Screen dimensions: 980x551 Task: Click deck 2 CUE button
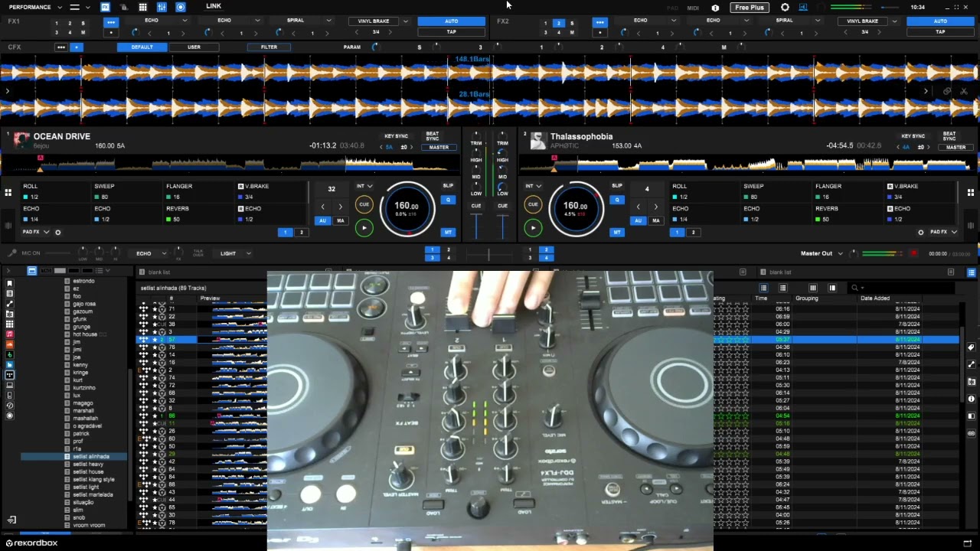coord(533,204)
